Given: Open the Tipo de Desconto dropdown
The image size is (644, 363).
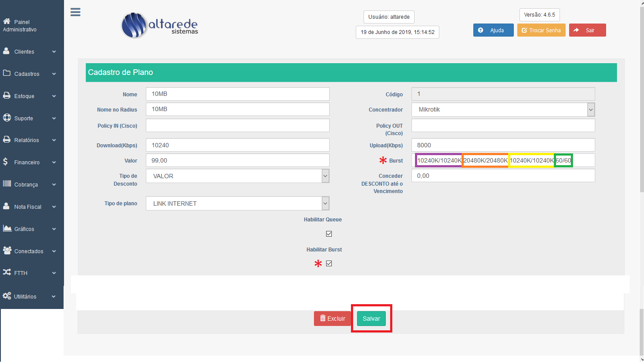Looking at the screenshot, I should coord(237,176).
